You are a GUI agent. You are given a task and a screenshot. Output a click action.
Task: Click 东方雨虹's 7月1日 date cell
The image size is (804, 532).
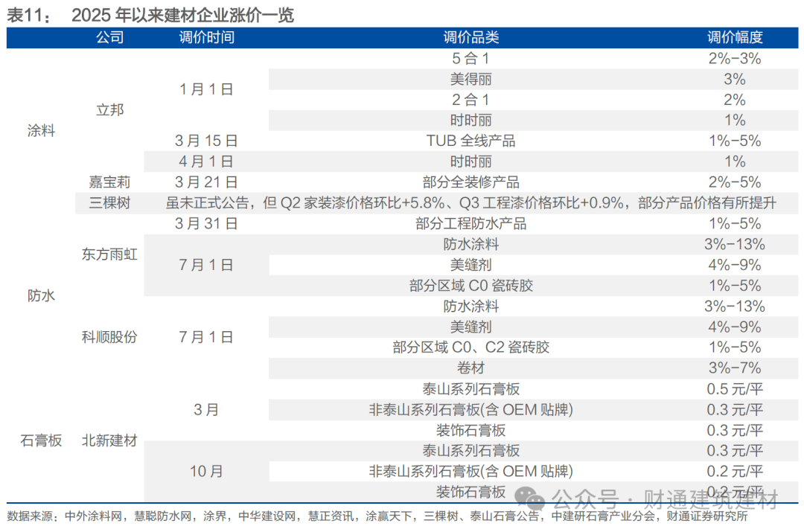(x=207, y=265)
